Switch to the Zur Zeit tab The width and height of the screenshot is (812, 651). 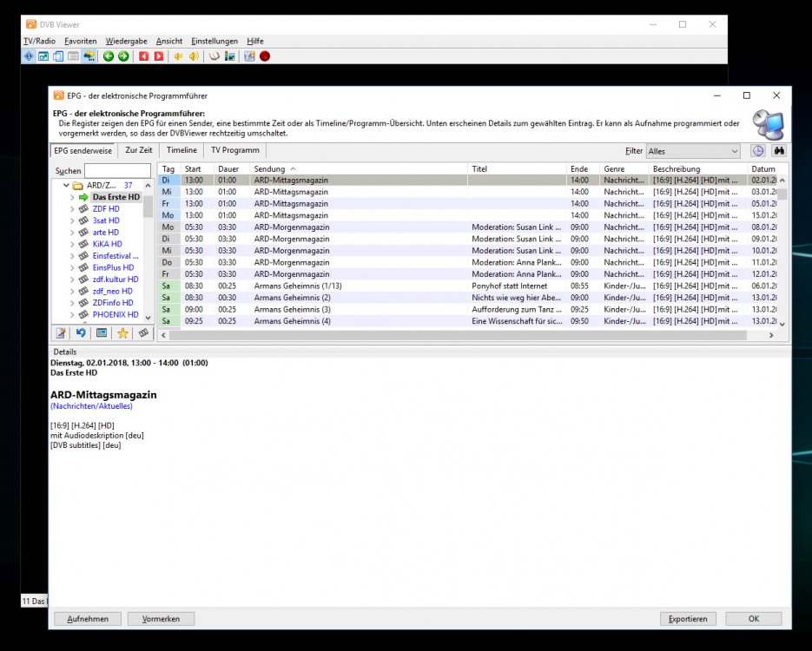click(139, 150)
